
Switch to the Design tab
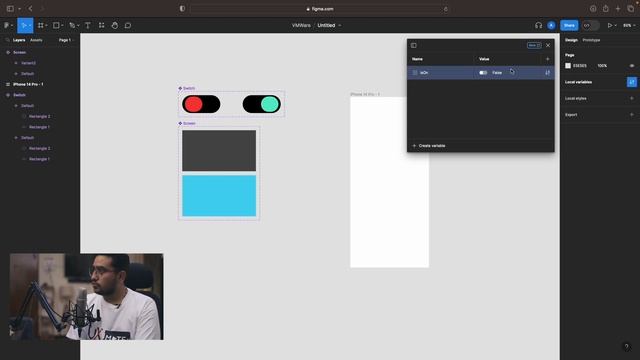pos(571,40)
